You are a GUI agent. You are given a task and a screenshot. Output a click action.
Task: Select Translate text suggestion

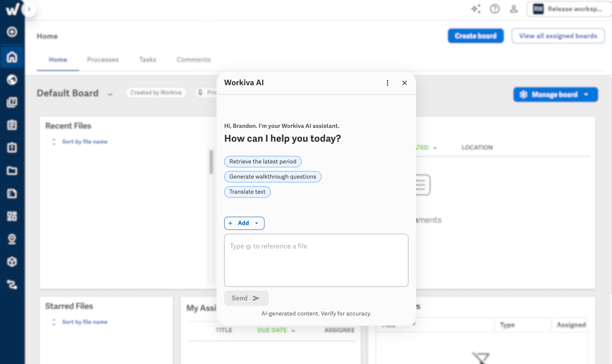247,192
